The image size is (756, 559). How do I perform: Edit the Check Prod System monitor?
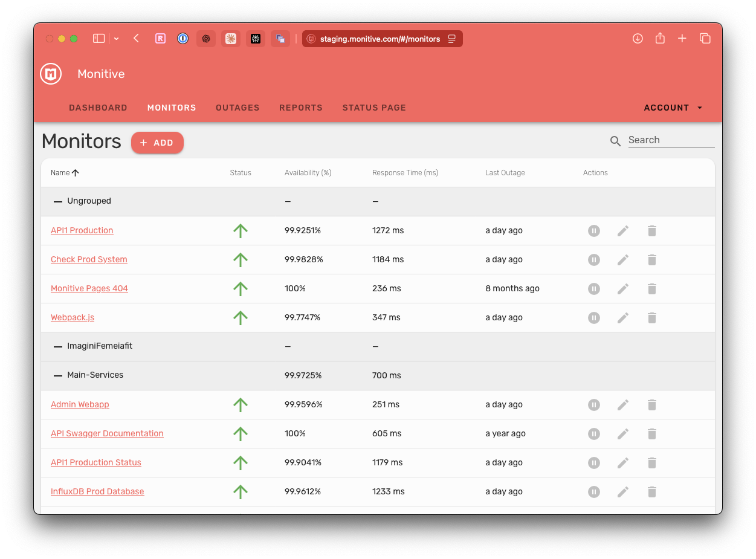[622, 259]
